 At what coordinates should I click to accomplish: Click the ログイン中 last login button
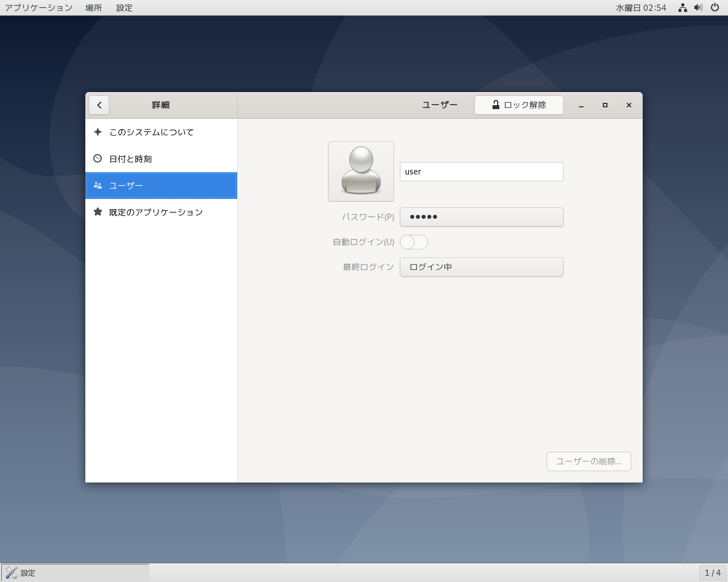(x=482, y=267)
